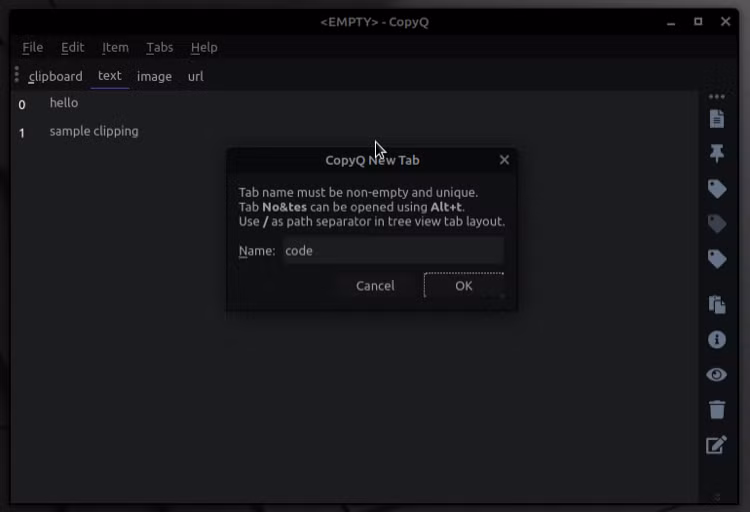Click Cancel in the New Tab dialog
750x512 pixels.
[x=375, y=286]
